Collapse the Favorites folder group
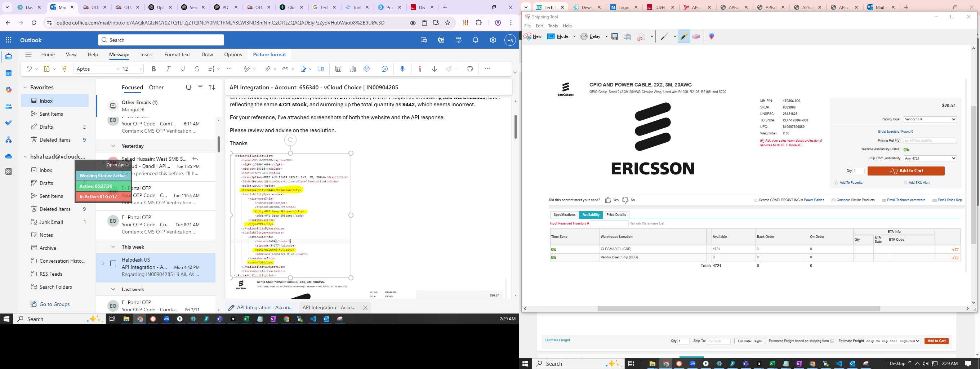This screenshot has width=980, height=369. [25, 88]
